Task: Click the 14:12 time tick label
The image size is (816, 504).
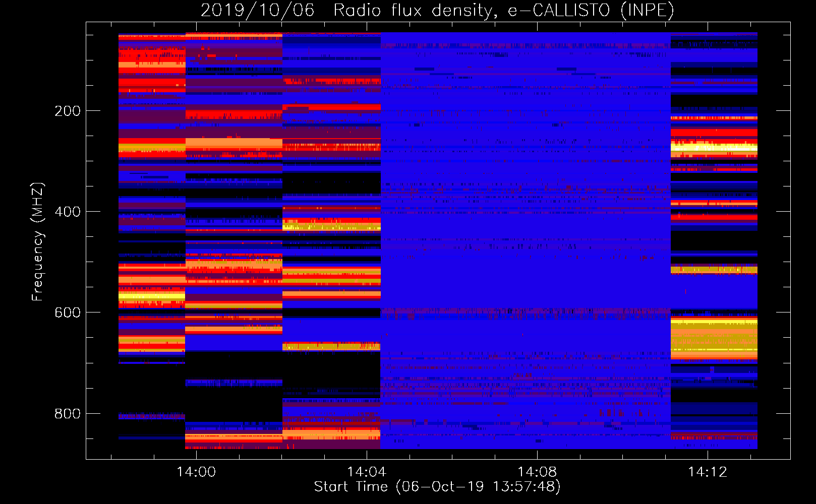Action: coord(708,472)
